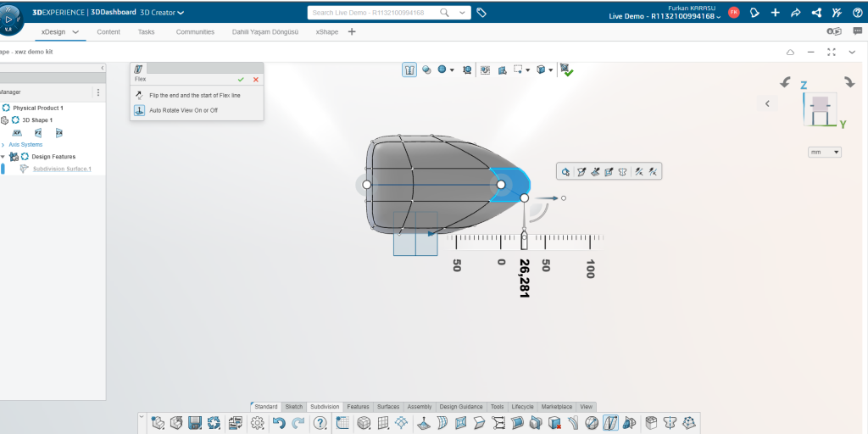Undo the last action in bottom toolbar
This screenshot has height=434, width=868.
pyautogui.click(x=279, y=422)
